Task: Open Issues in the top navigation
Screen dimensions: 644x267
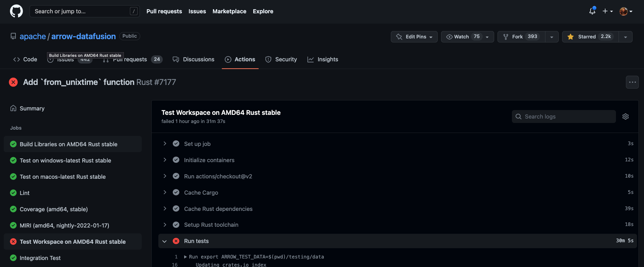Action: pos(197,11)
